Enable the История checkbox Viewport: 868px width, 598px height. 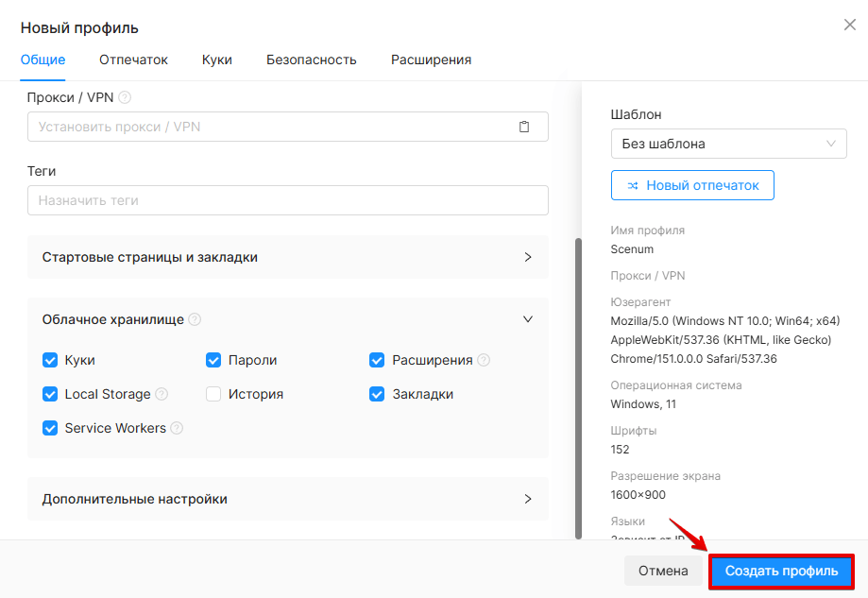pyautogui.click(x=213, y=394)
